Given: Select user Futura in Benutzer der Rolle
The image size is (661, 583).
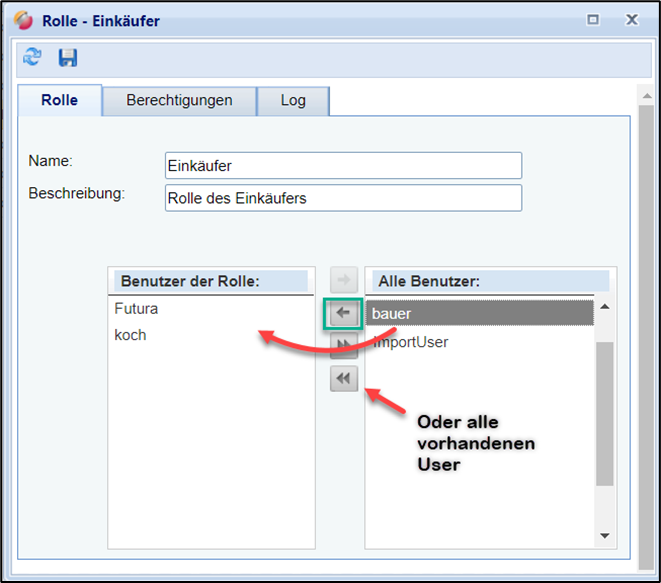Looking at the screenshot, I should pos(137,309).
